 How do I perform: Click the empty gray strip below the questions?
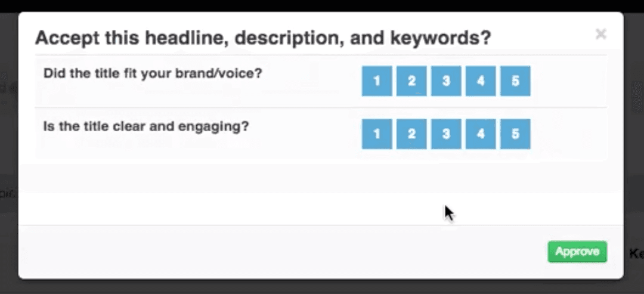(321, 178)
